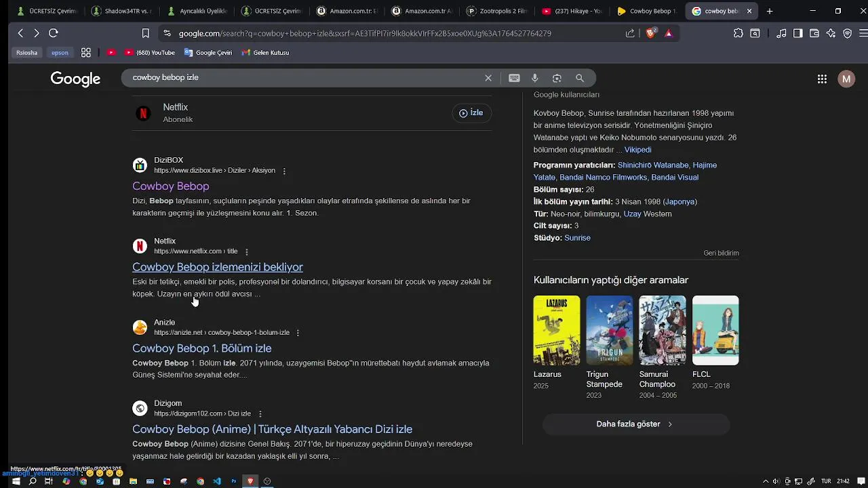868x488 pixels.
Task: Open more options for Dizigom result
Action: point(260,413)
